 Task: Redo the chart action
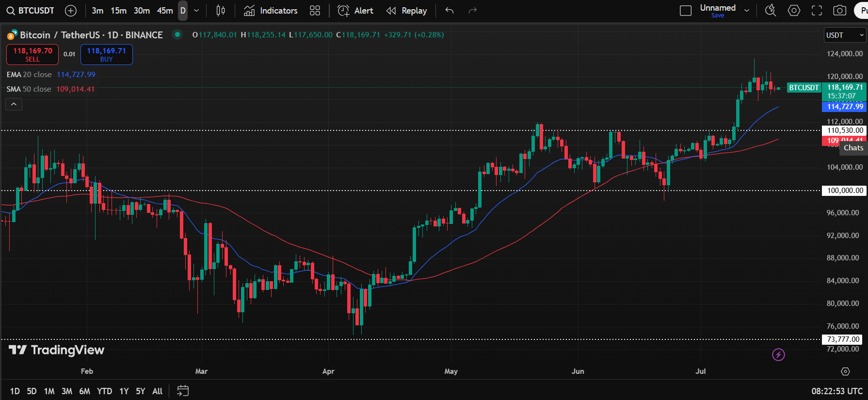pyautogui.click(x=473, y=11)
